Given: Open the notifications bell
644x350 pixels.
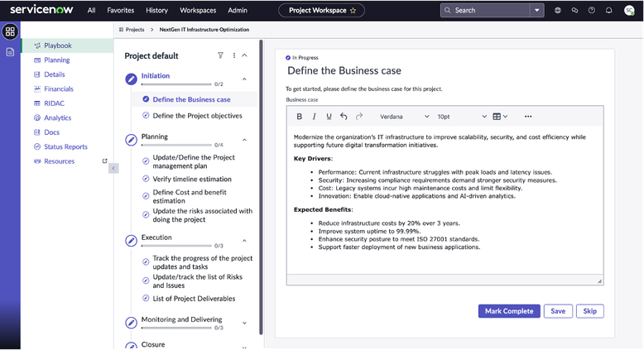Looking at the screenshot, I should click(x=608, y=11).
